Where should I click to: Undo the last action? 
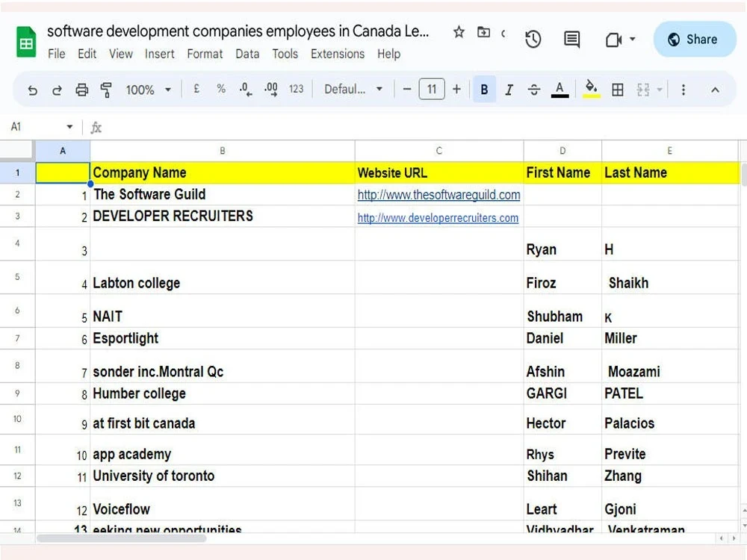pyautogui.click(x=32, y=90)
